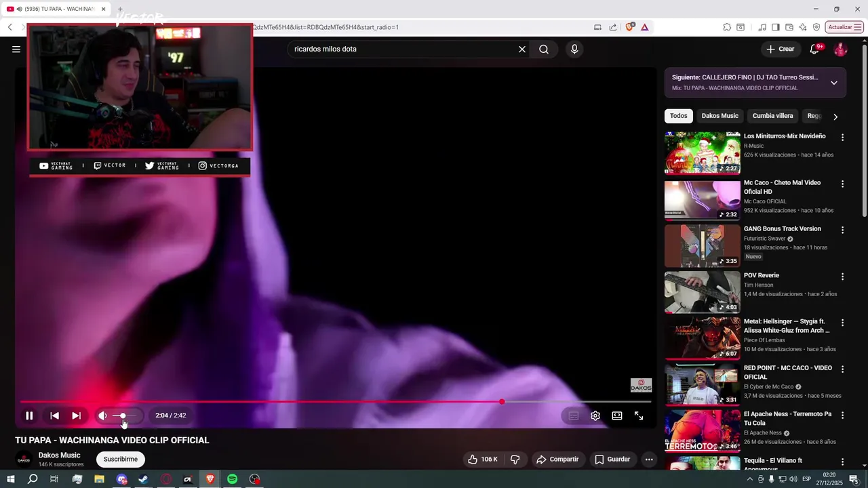Open Brave VPN shield icon
The height and width of the screenshot is (488, 868).
click(816, 27)
